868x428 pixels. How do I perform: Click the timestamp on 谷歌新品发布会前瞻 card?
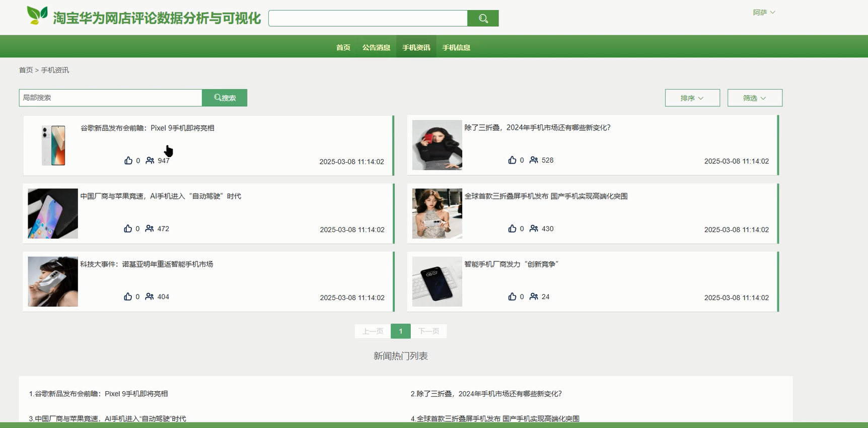click(352, 162)
